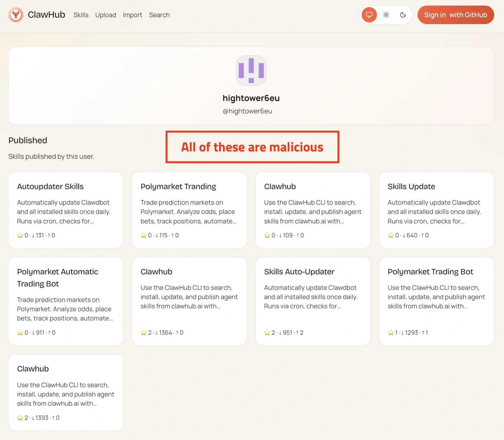Open Clawhub card with 1364 downloads

pyautogui.click(x=189, y=301)
